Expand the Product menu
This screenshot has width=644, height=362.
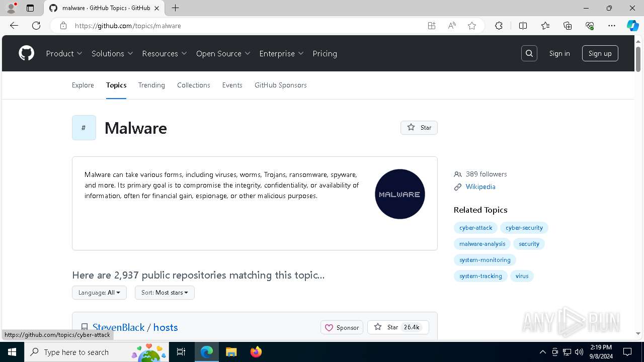pos(64,53)
